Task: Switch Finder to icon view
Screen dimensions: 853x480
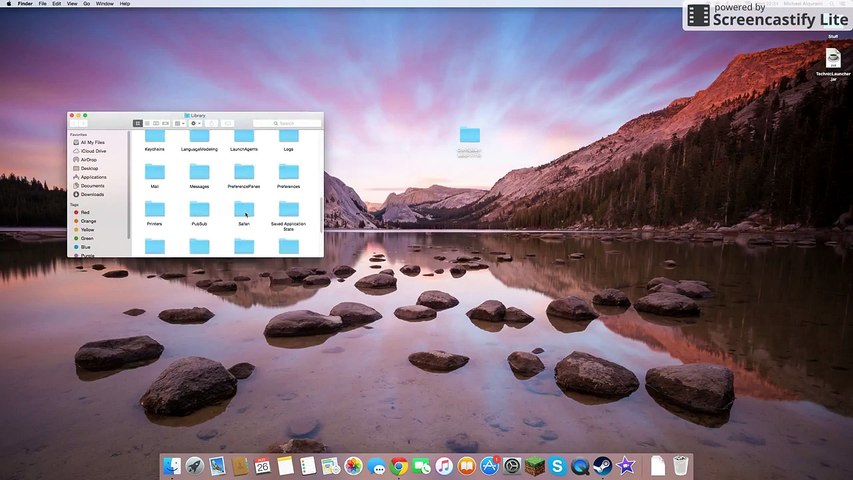Action: pos(137,123)
